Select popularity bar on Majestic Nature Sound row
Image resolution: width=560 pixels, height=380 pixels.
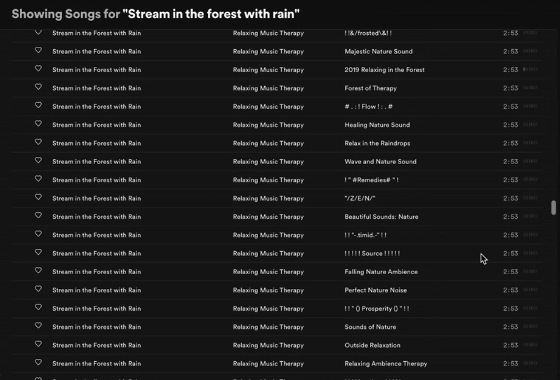pyautogui.click(x=530, y=51)
